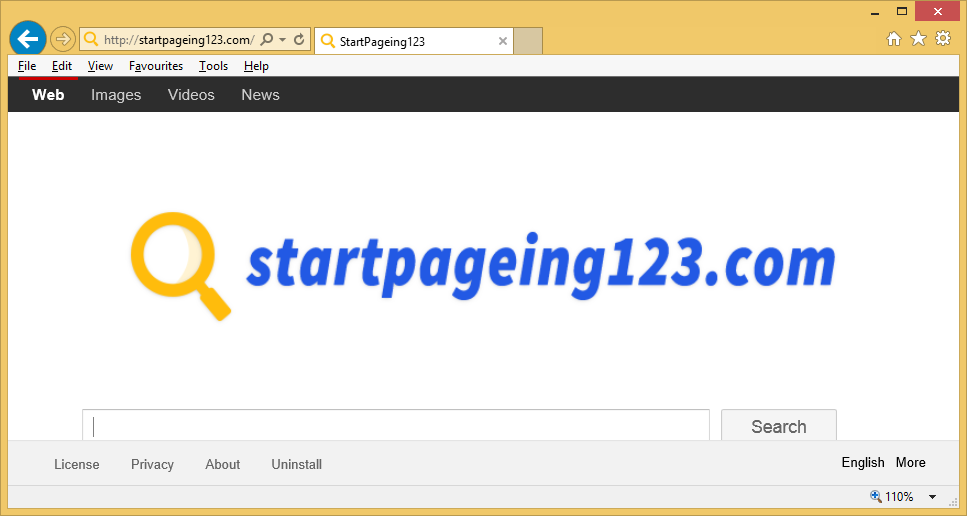Focus the web search input field
The image size is (967, 520).
click(x=395, y=426)
